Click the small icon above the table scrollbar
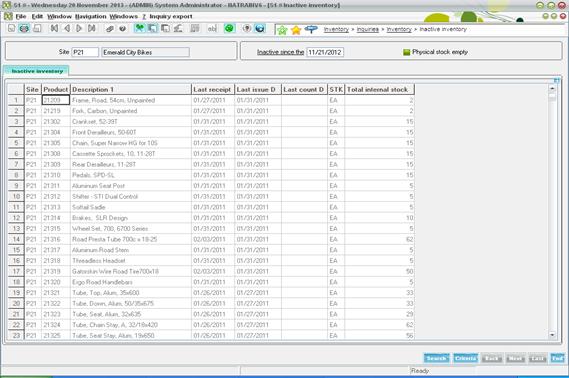The image size is (569, 378). (x=557, y=80)
